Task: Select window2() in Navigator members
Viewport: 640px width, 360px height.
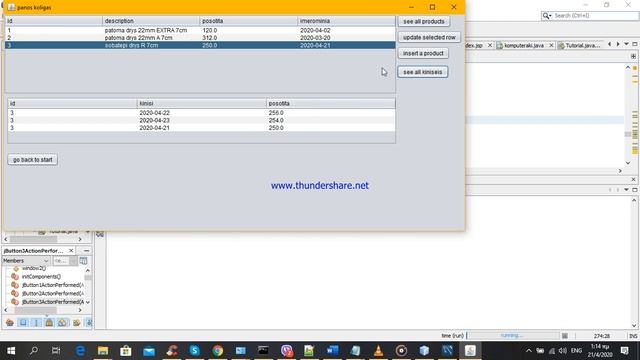Action: click(33, 268)
